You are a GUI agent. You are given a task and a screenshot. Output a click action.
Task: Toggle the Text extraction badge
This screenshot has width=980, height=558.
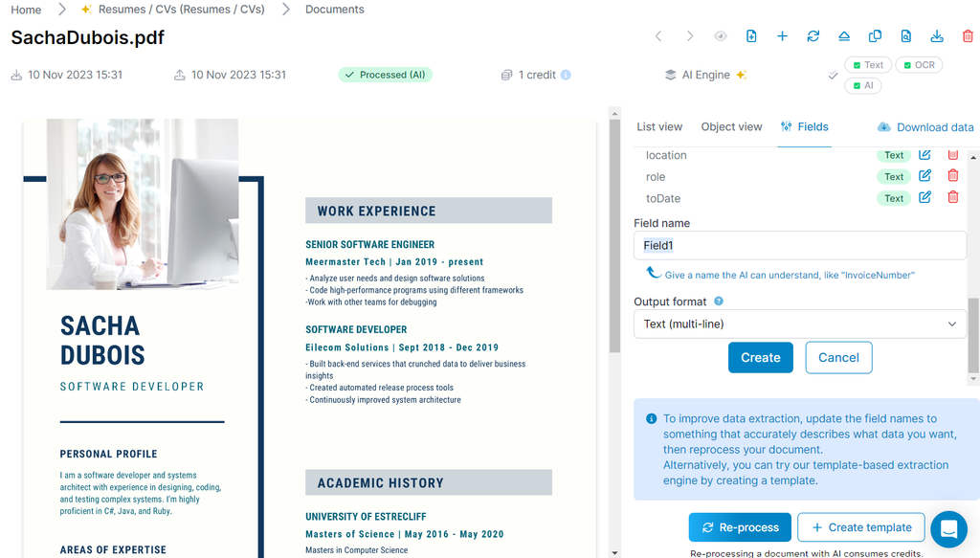[867, 64]
